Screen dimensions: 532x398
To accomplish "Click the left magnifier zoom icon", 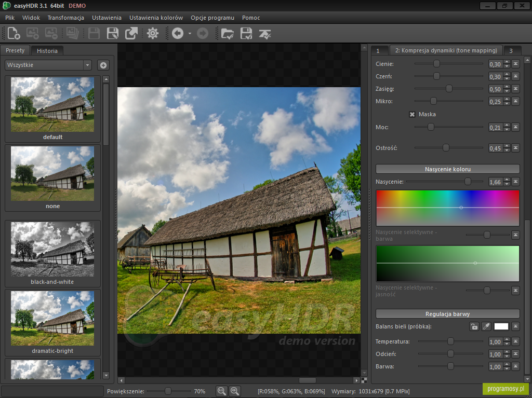I will click(221, 391).
